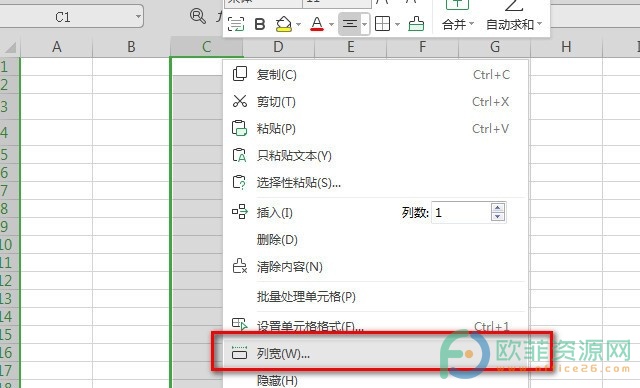Open the borders dropdown arrow
640x388 pixels.
(x=397, y=24)
